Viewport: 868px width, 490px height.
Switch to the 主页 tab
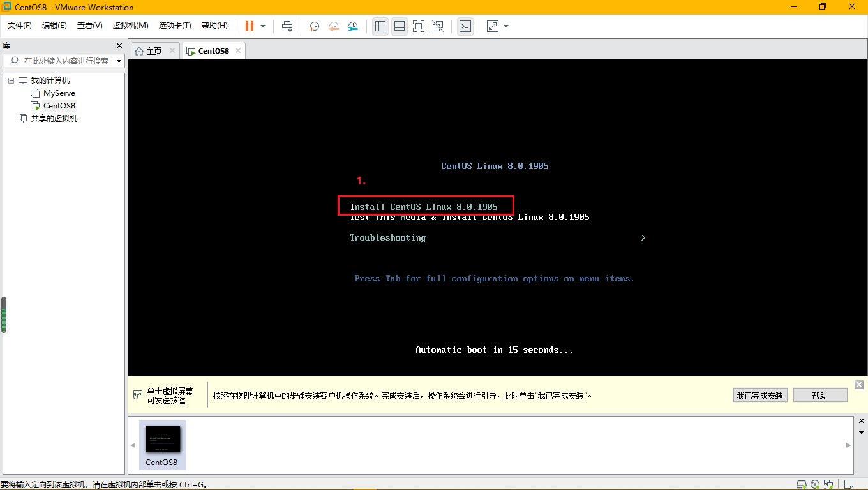[x=154, y=51]
